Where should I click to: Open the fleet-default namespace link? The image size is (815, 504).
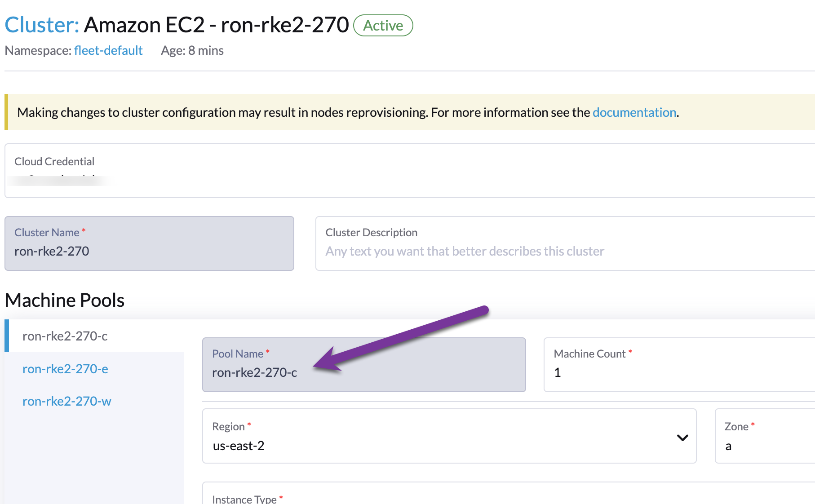(108, 50)
